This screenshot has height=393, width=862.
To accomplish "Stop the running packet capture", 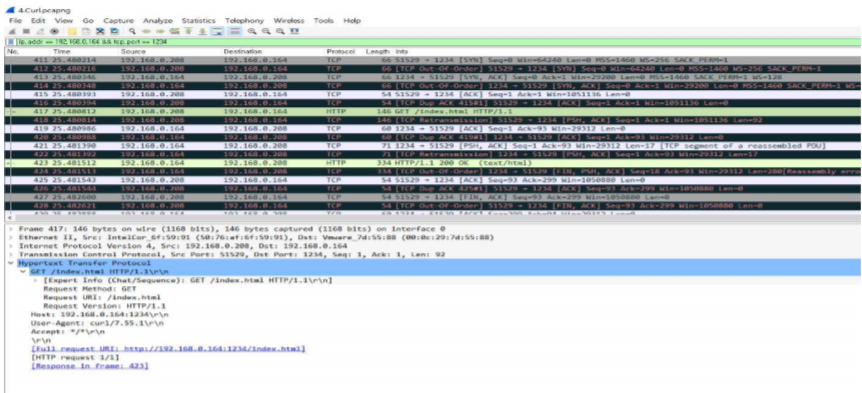I will (26, 31).
